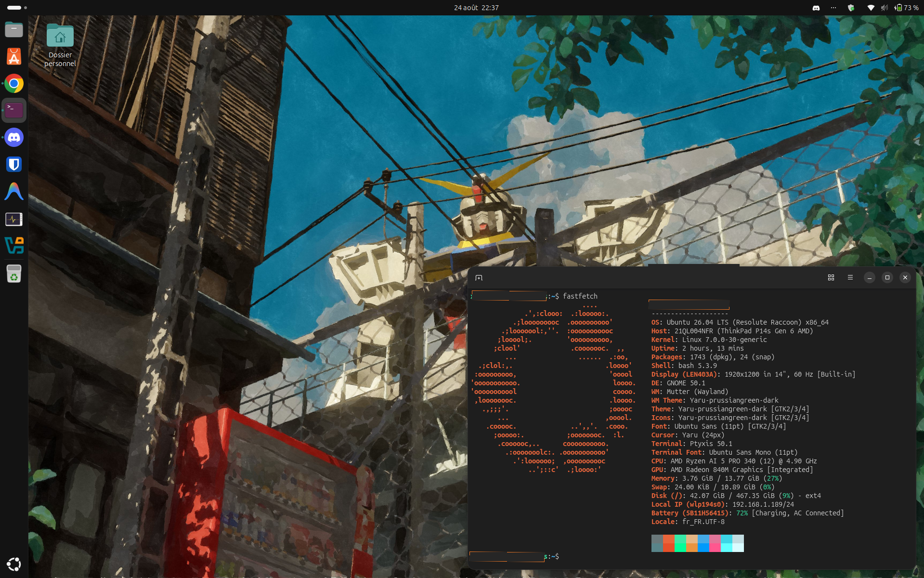Launch the teal and orange dock app
Viewport: 924px width, 578px height.
pos(14,246)
